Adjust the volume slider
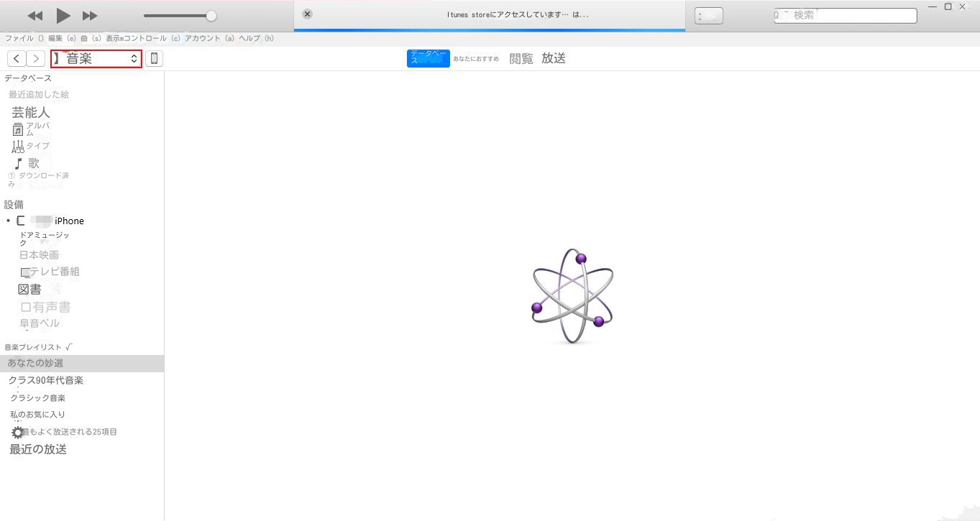980x521 pixels. point(211,16)
